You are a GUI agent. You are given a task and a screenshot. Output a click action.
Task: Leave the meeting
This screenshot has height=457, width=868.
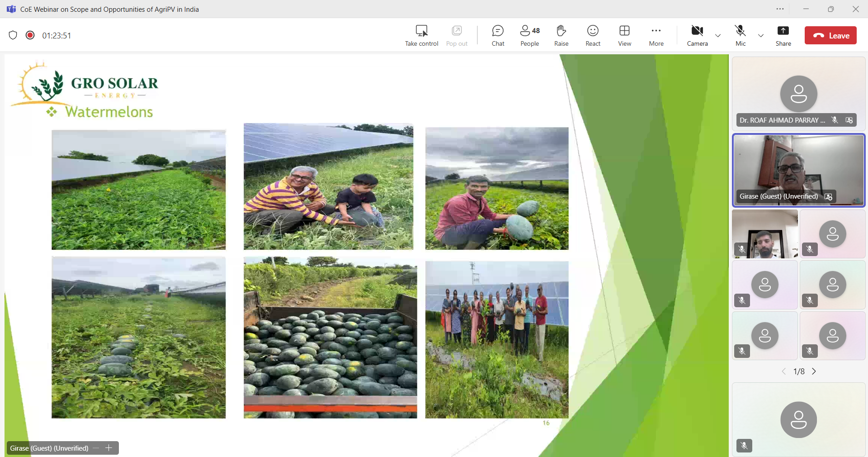point(830,36)
